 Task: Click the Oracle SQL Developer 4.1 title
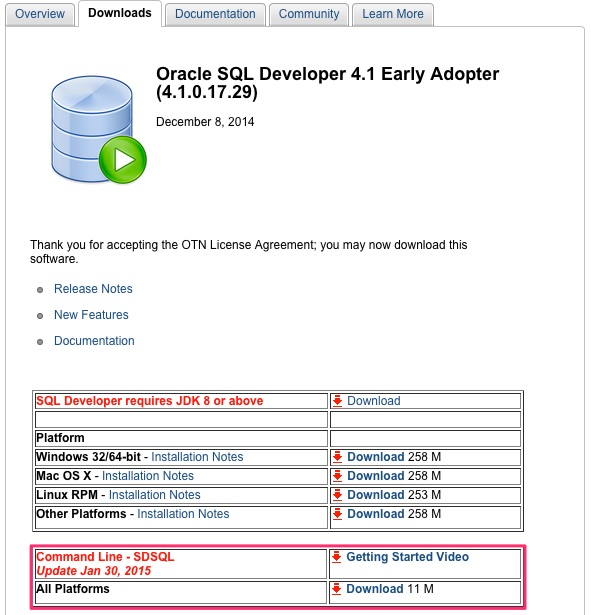pyautogui.click(x=327, y=83)
